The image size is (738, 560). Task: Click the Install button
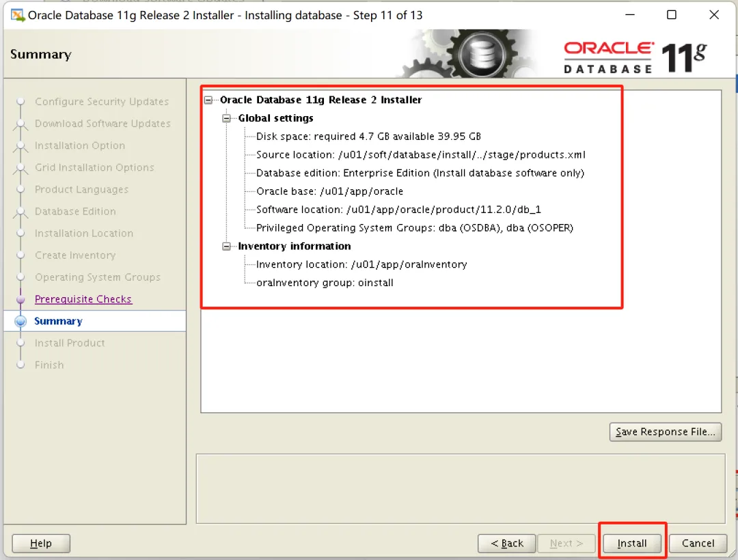pyautogui.click(x=631, y=543)
